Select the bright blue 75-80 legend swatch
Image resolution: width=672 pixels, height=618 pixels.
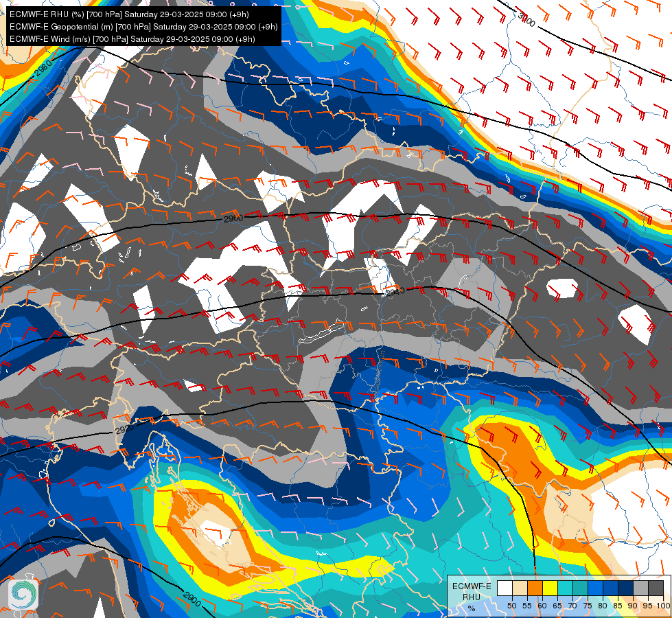point(595,588)
